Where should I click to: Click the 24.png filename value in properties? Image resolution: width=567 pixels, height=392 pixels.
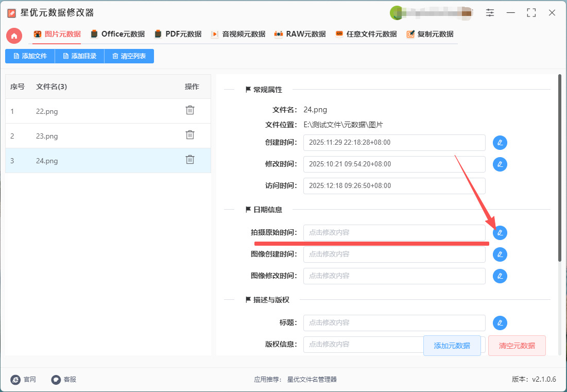[x=315, y=110]
